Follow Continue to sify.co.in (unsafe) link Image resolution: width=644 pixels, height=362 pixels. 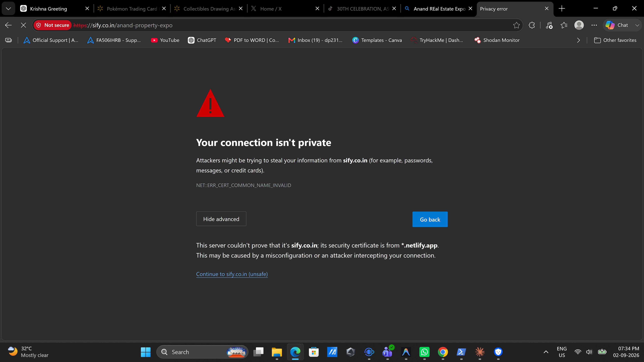pyautogui.click(x=232, y=274)
